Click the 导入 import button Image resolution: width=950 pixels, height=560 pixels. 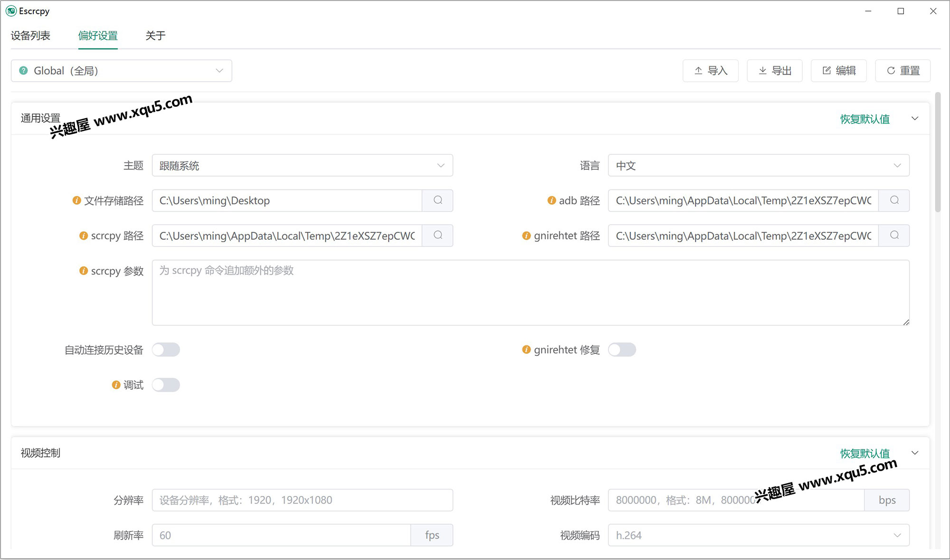711,71
